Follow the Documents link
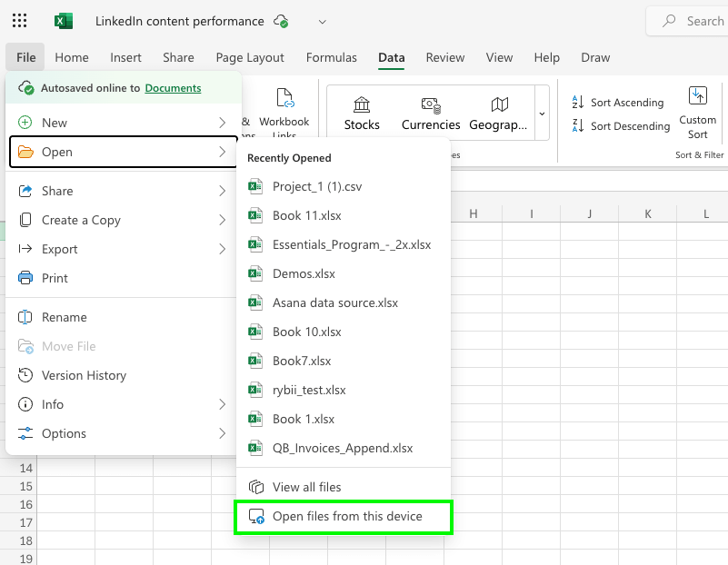Image resolution: width=728 pixels, height=565 pixels. click(x=173, y=88)
